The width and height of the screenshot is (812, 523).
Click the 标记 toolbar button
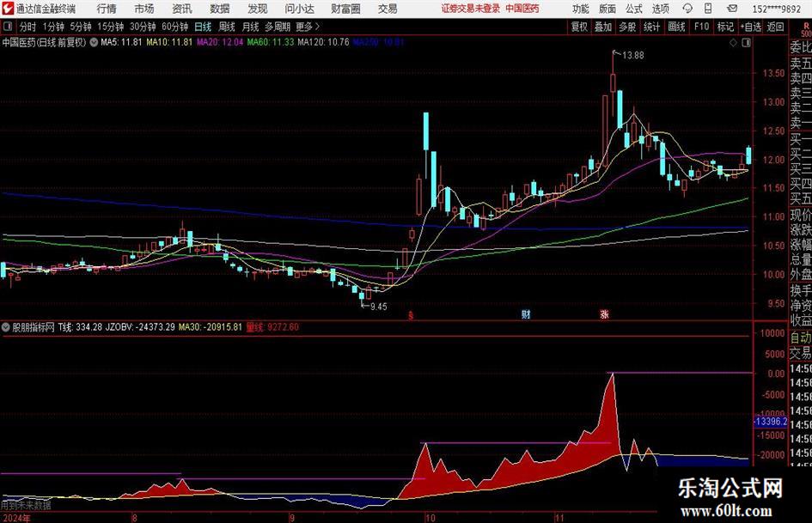(725, 27)
